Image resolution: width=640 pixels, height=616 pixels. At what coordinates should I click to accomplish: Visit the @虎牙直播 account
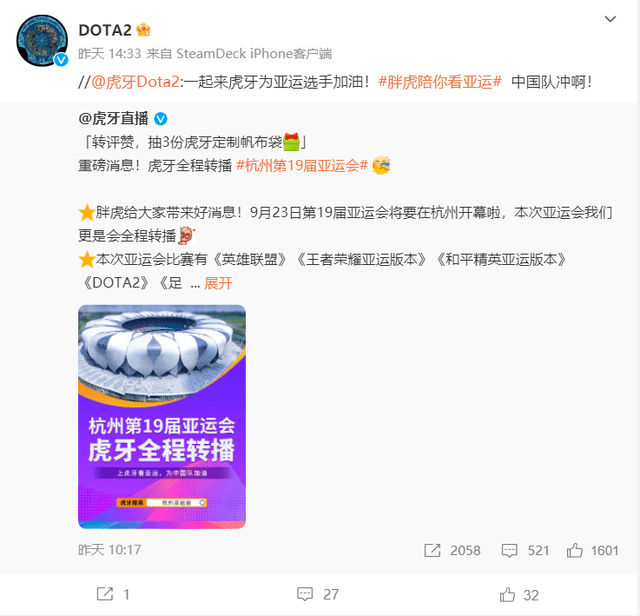point(113,118)
